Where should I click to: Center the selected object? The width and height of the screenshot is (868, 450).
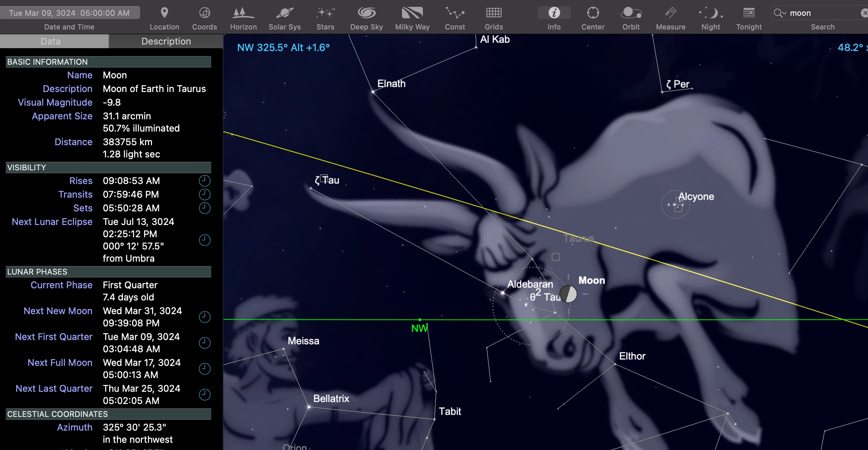[x=593, y=13]
